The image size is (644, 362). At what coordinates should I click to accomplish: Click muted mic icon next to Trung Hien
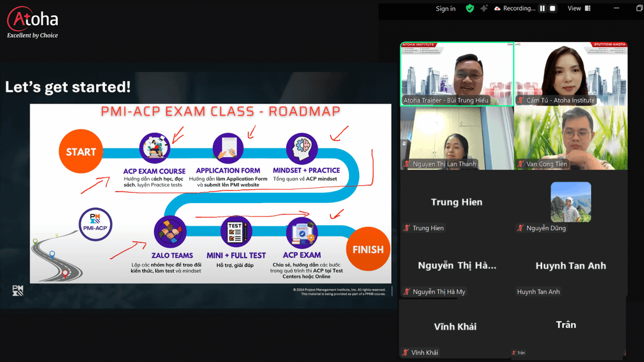407,228
